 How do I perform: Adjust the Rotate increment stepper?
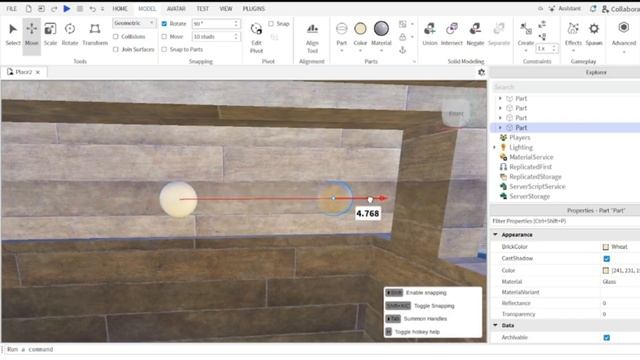coord(236,24)
